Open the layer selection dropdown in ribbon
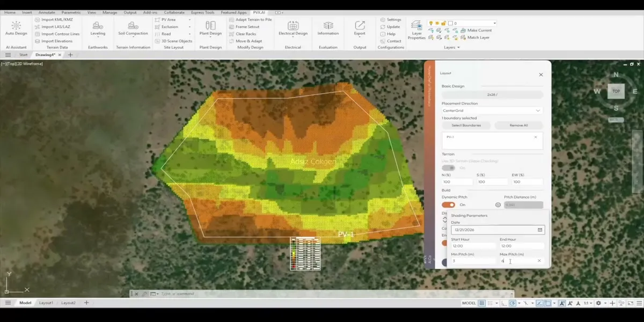Screen dimensions: 644x322 (494, 23)
